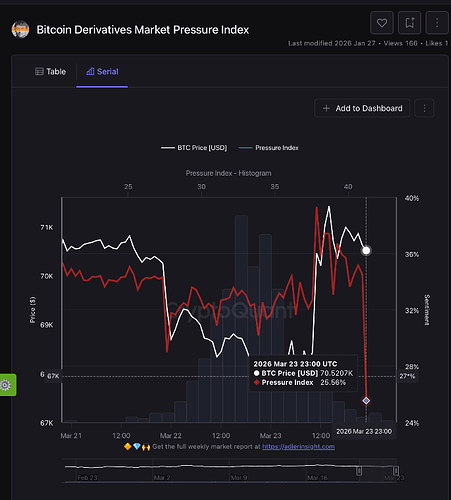Open the top-right three-dot options menu

click(x=437, y=23)
